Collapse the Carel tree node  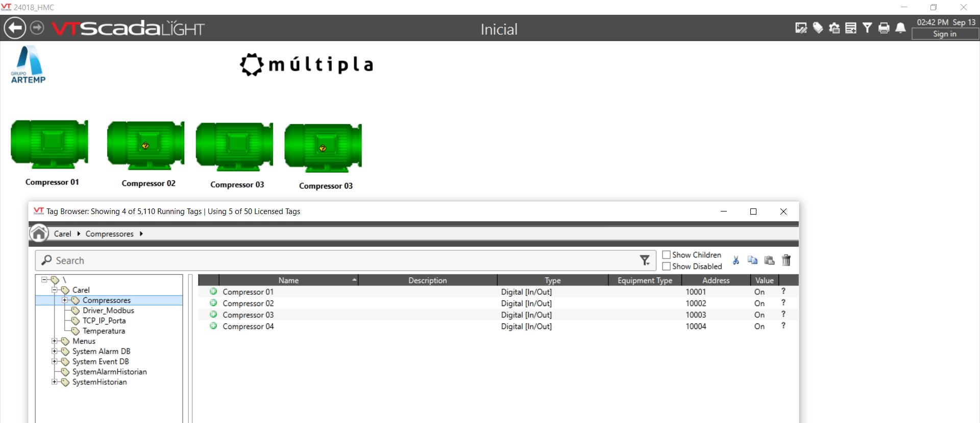55,290
